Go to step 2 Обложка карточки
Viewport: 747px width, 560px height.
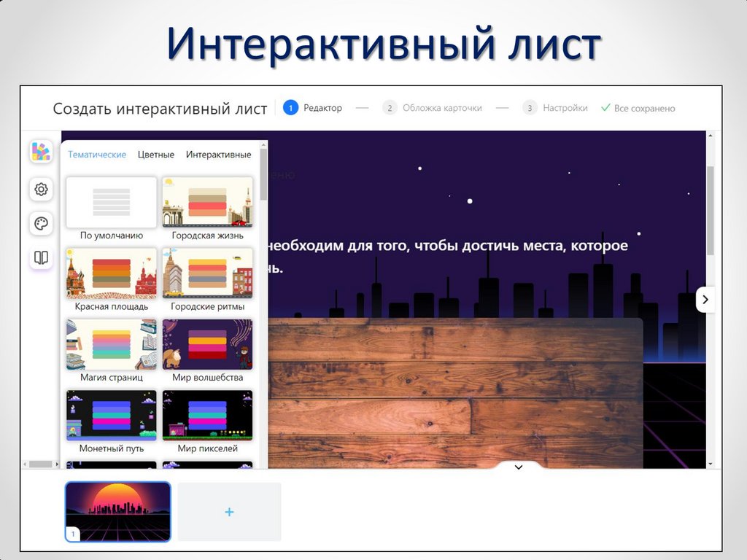[x=432, y=108]
